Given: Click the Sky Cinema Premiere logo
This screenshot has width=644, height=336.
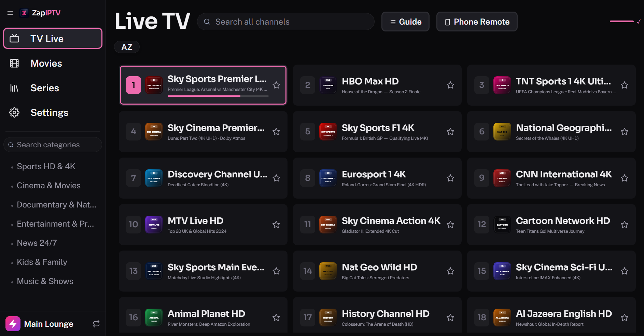Looking at the screenshot, I should coord(154,132).
